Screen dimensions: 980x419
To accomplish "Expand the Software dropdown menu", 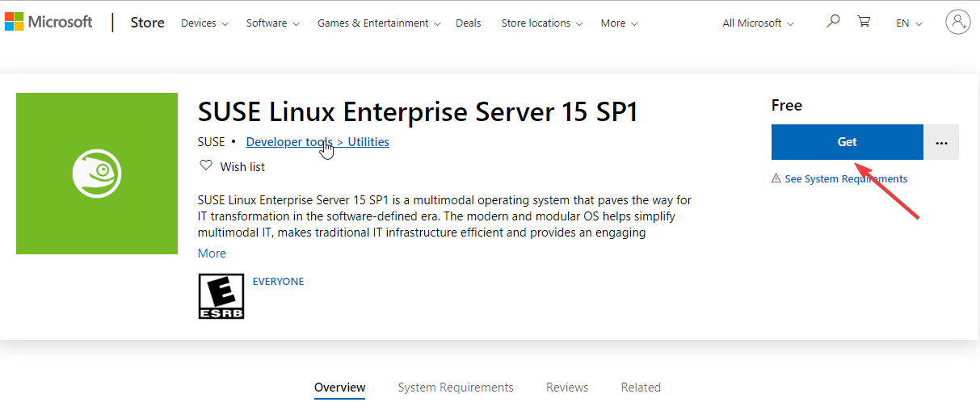I will coord(273,23).
